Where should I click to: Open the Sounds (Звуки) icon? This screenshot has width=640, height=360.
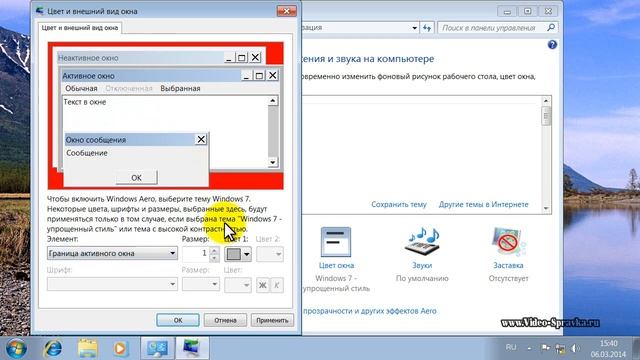[422, 242]
